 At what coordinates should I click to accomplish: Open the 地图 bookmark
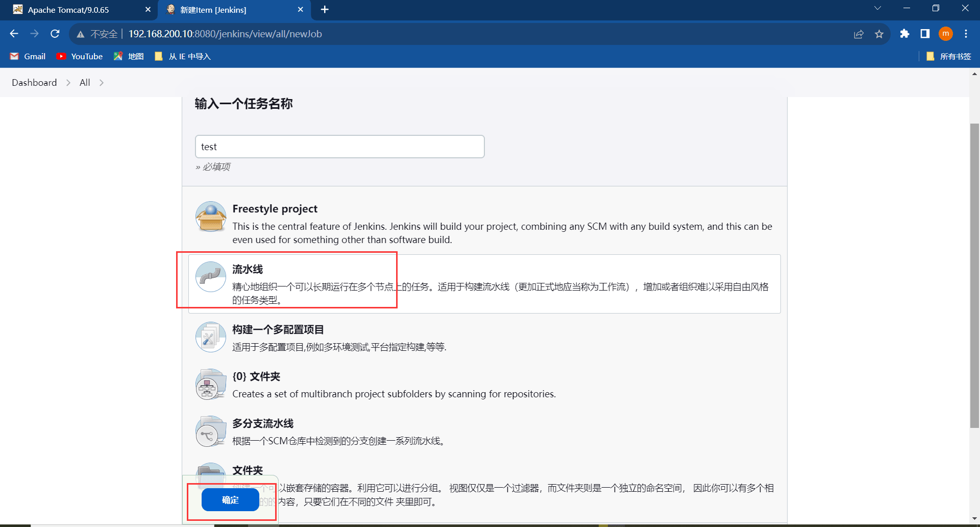(129, 56)
